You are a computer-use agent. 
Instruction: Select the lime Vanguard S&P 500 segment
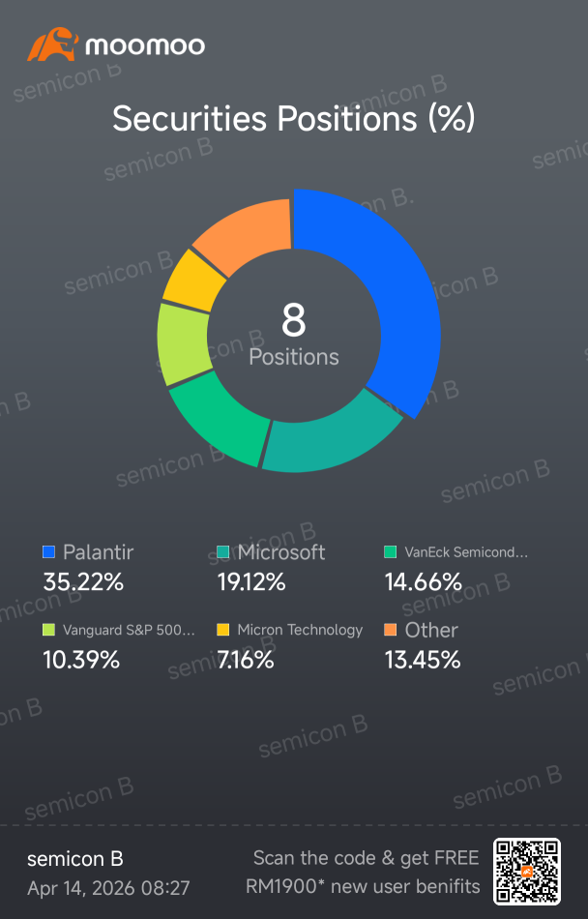(x=183, y=344)
